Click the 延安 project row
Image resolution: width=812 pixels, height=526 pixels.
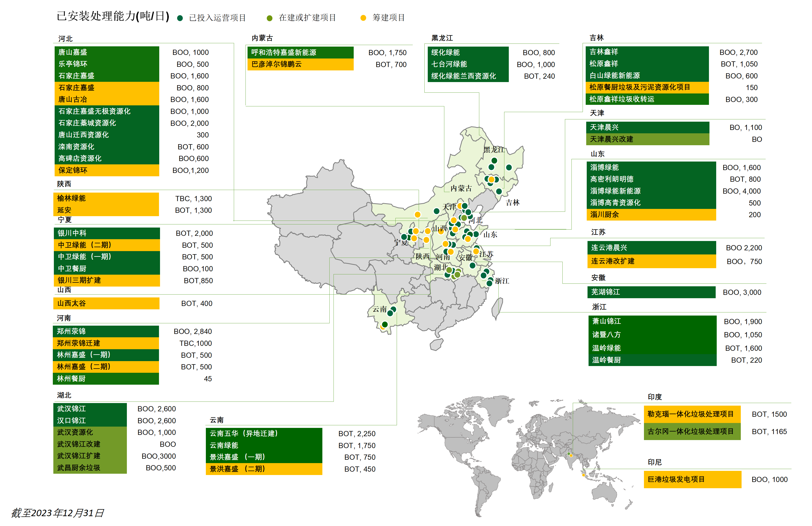coord(106,210)
